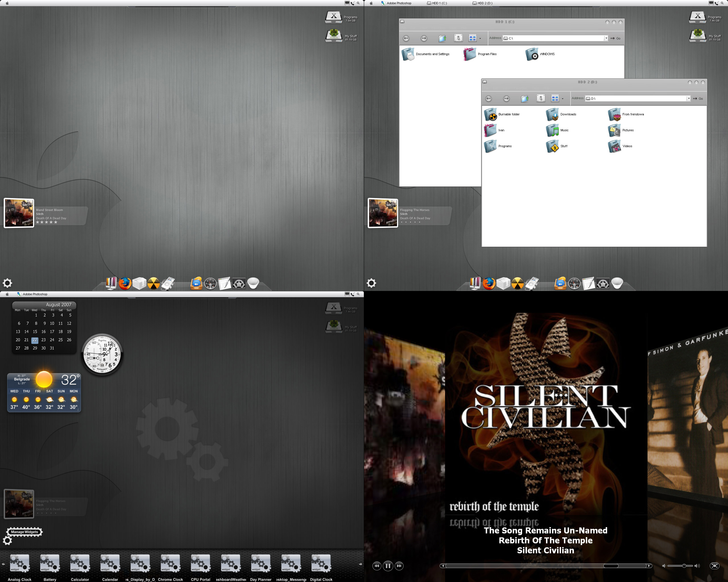Adjust the volume slider knob in player
Viewport: 728px width, 582px height.
point(684,566)
